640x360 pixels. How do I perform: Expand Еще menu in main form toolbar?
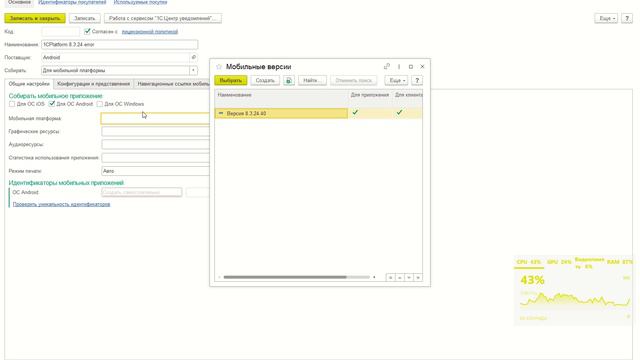[606, 18]
